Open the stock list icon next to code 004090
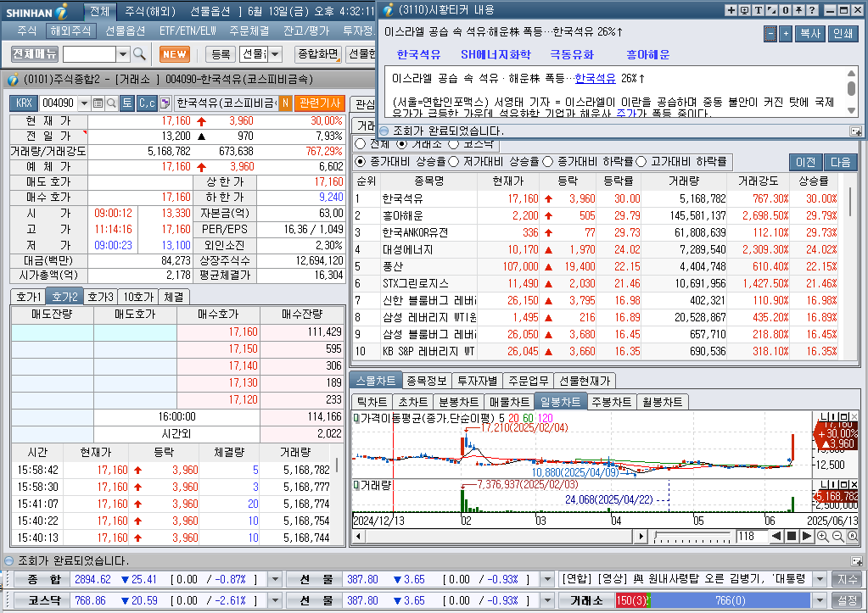The image size is (868, 613). pyautogui.click(x=98, y=103)
